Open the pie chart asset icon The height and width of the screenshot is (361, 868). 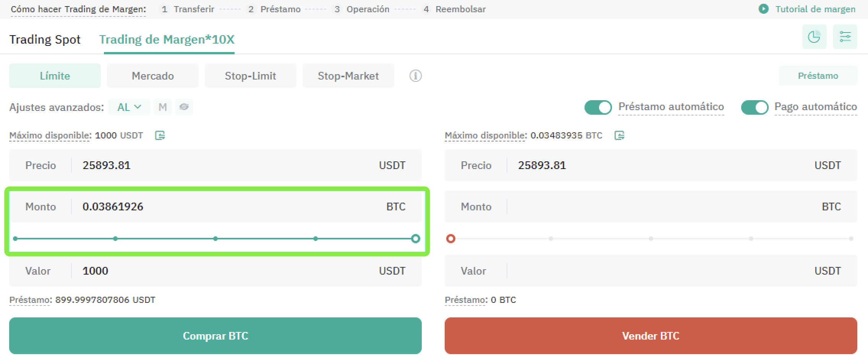[814, 37]
